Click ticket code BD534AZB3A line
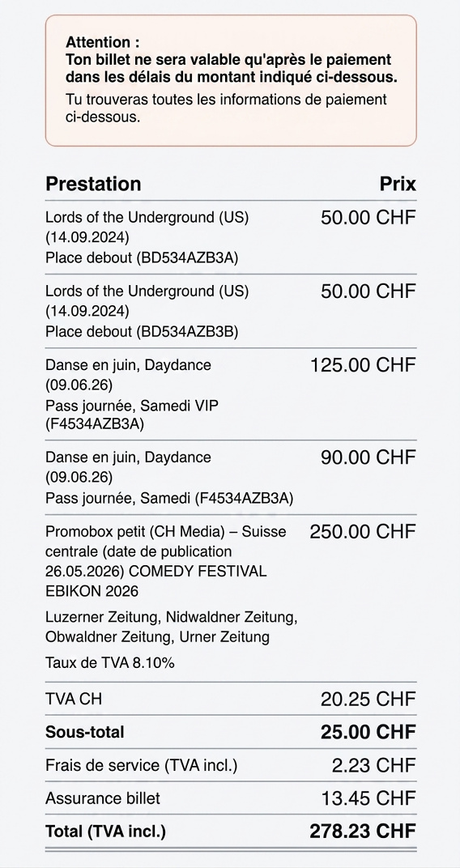 [142, 258]
